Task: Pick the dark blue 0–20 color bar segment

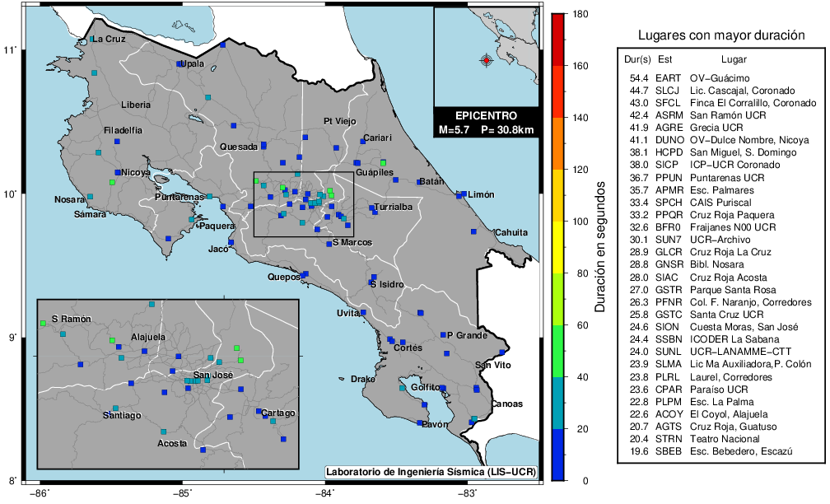Action: pyautogui.click(x=558, y=455)
